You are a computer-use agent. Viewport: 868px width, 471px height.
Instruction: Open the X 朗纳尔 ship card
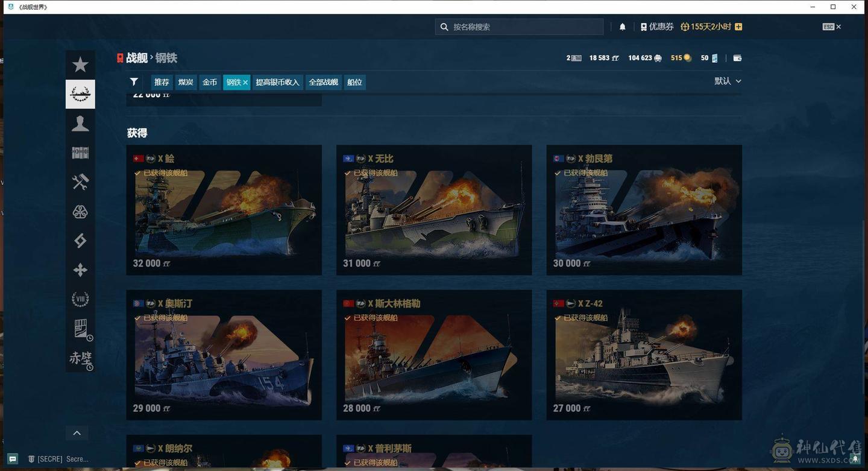tap(224, 452)
